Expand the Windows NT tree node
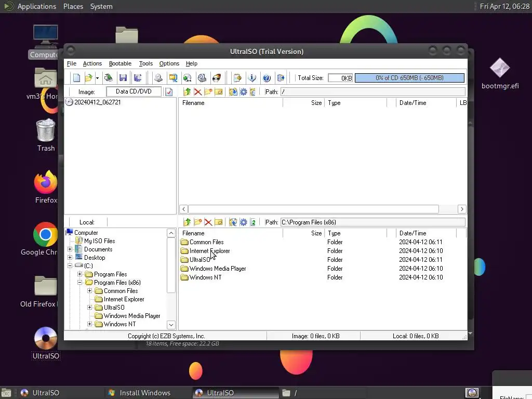The image size is (532, 399). point(89,324)
